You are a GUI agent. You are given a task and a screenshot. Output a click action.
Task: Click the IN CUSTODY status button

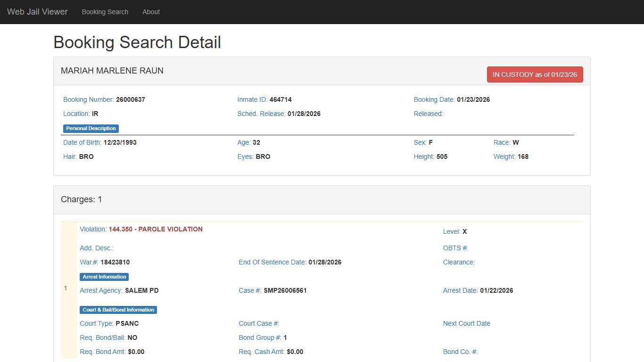[535, 74]
